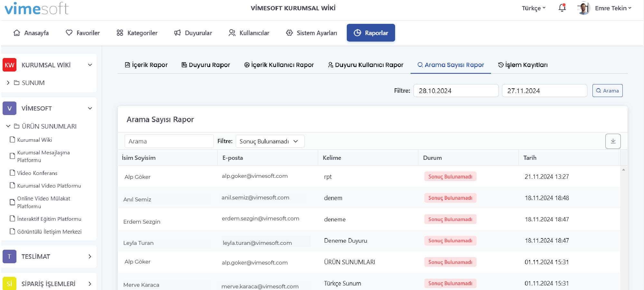Image resolution: width=644 pixels, height=290 pixels.
Task: Click the Sİ Sipariş İşlemleri badge icon
Action: pos(10,284)
